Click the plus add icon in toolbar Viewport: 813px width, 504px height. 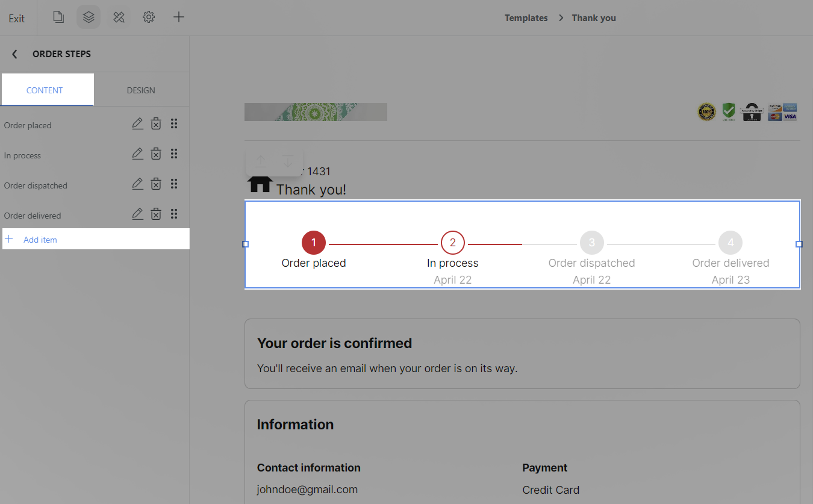pyautogui.click(x=179, y=17)
